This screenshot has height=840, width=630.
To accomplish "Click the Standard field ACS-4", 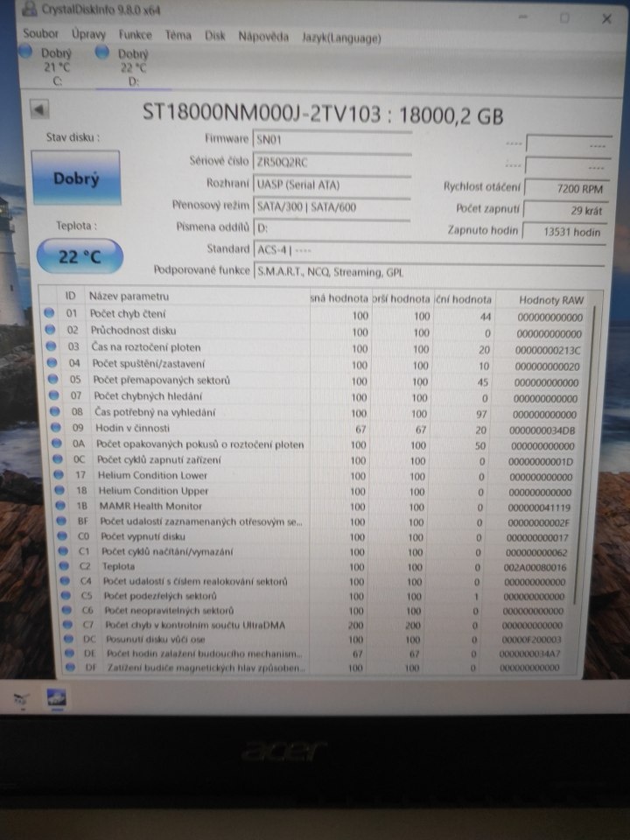I will 429,249.
